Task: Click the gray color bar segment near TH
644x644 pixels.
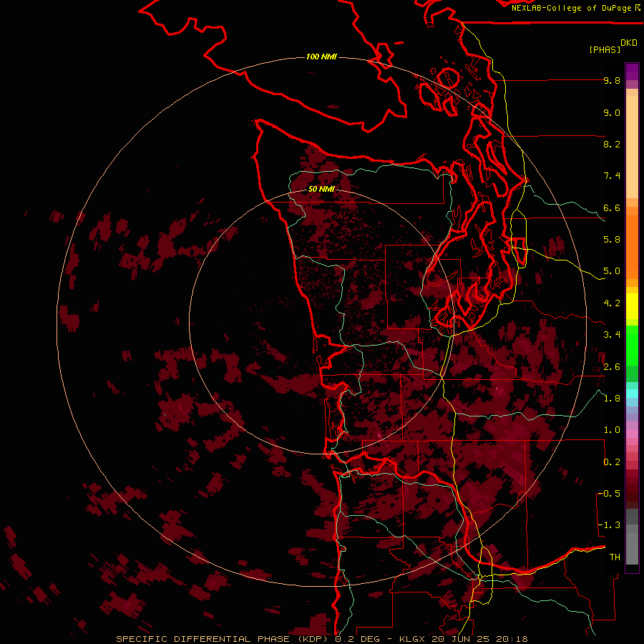Action: [x=632, y=549]
